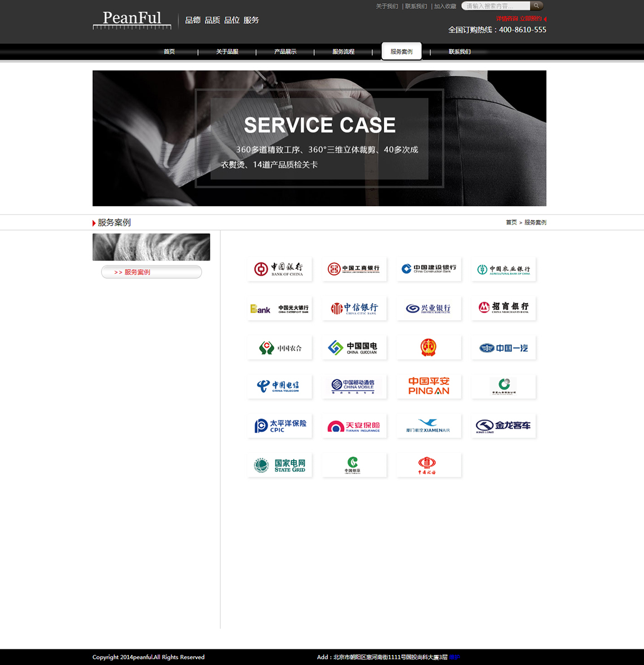Open the 国家电网 State Grid logo

pos(280,465)
